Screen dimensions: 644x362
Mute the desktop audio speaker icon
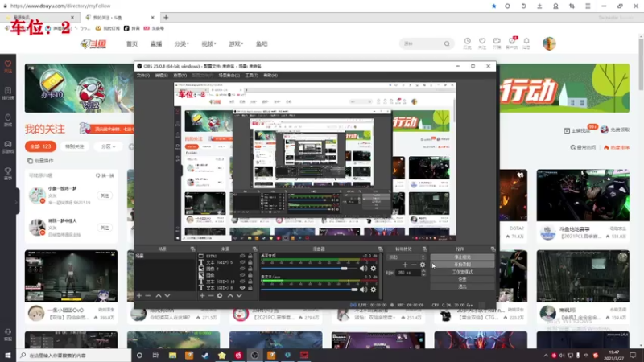(364, 269)
